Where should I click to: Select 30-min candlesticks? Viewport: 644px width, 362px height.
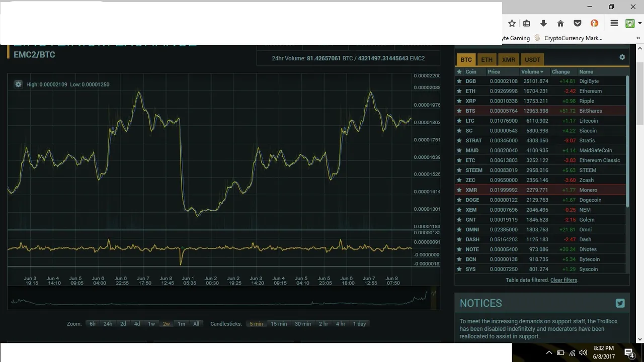303,324
